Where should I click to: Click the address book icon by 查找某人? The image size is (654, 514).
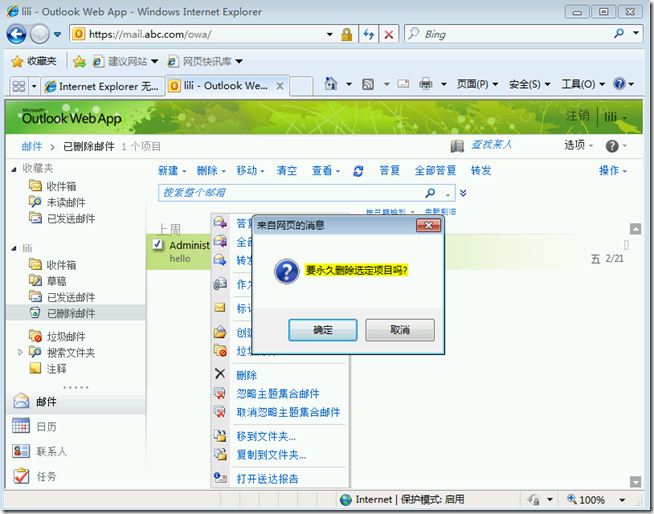point(457,146)
